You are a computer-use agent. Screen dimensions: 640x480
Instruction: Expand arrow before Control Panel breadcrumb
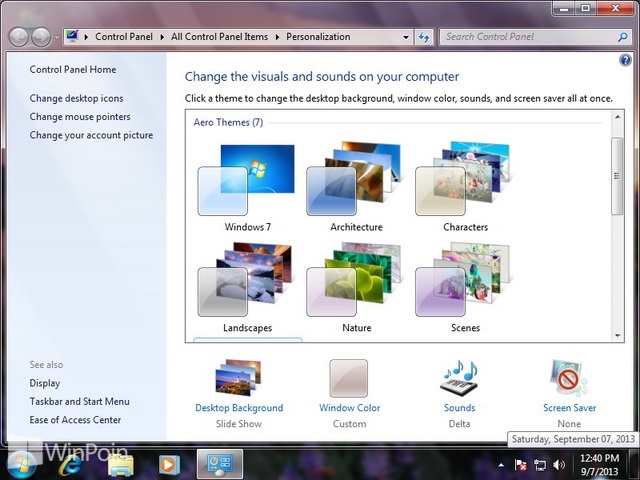click(86, 37)
